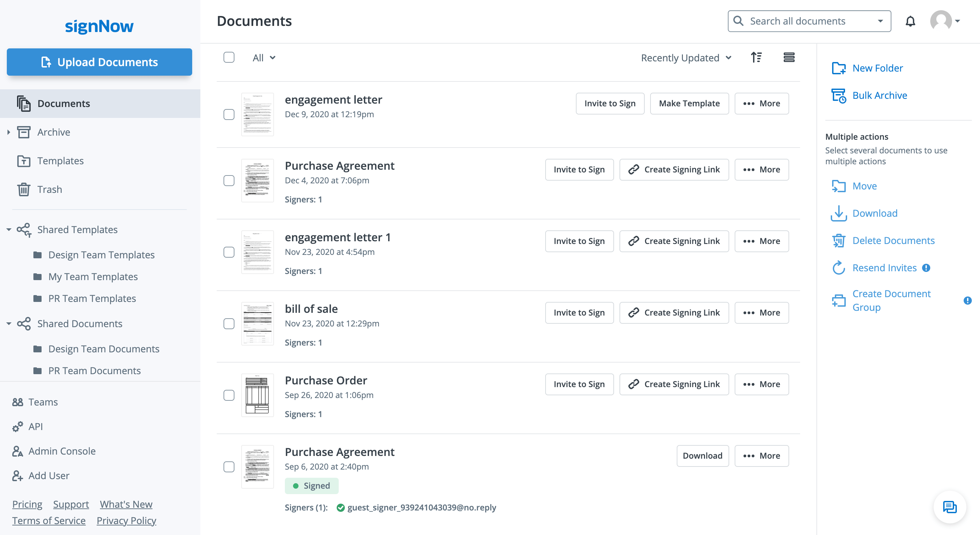This screenshot has height=535, width=980.
Task: Open notifications via the bell icon
Action: 911,21
